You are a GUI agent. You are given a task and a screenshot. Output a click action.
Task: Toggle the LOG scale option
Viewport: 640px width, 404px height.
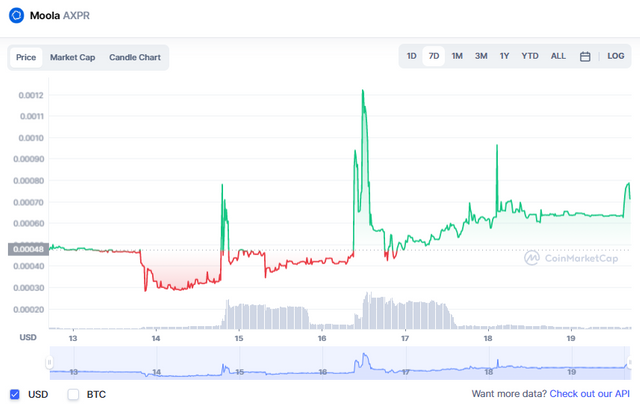coord(616,56)
